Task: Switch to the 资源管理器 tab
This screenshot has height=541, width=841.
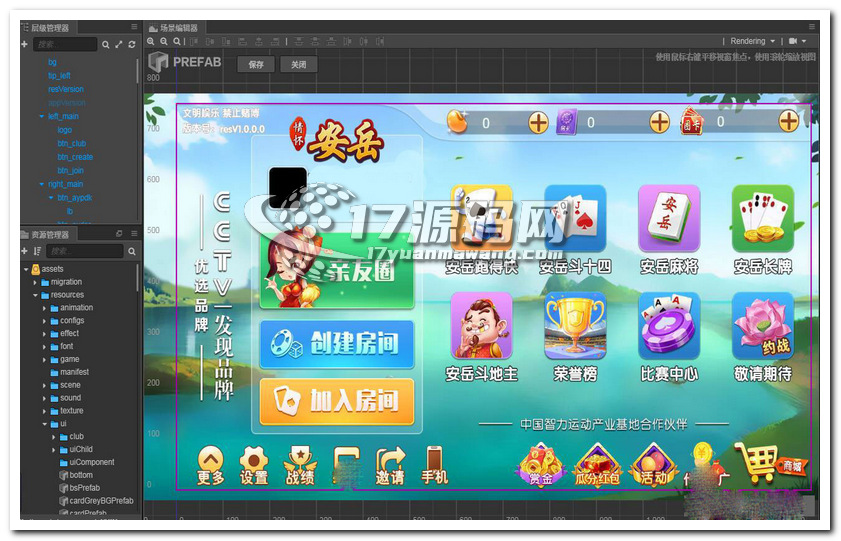Action: click(48, 234)
